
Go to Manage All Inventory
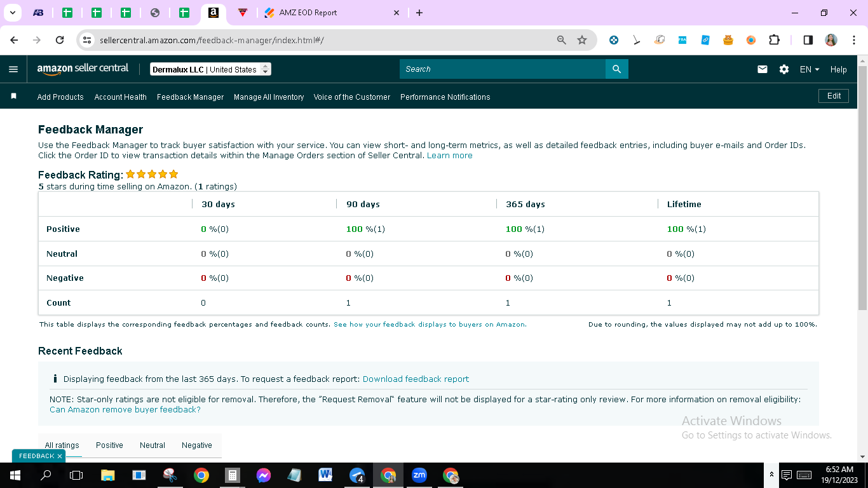click(269, 97)
